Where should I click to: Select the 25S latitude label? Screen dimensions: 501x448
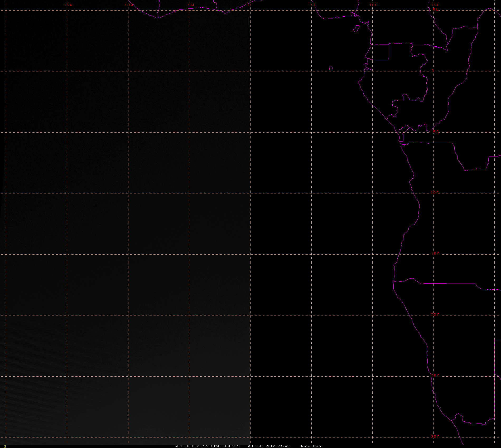(x=435, y=376)
